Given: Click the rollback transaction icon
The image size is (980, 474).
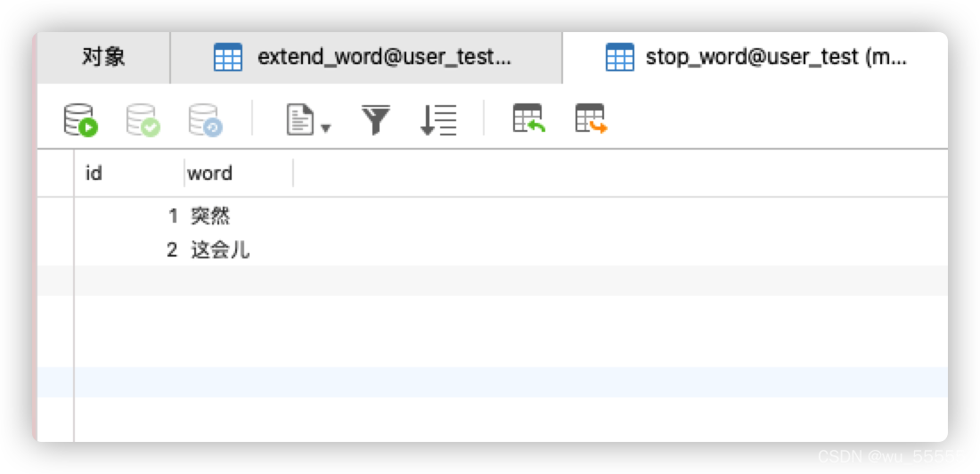Looking at the screenshot, I should (204, 119).
